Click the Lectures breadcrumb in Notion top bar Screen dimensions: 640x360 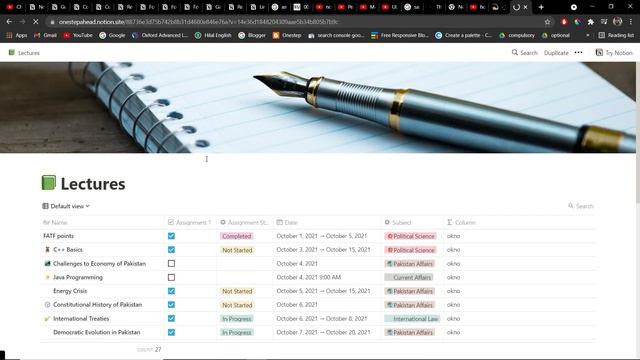point(24,53)
